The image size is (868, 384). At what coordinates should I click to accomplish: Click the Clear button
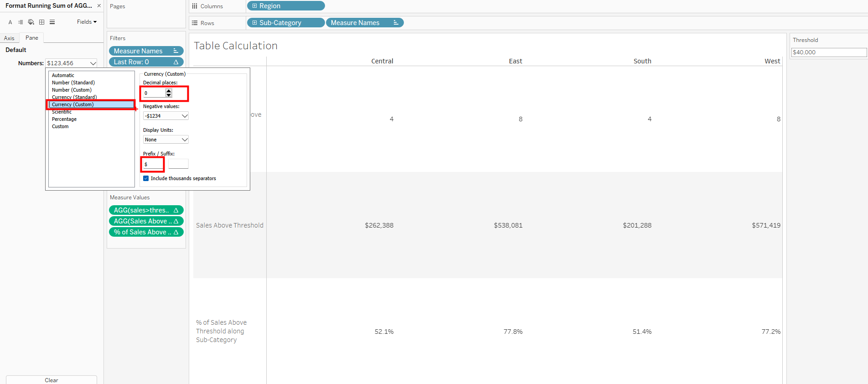tap(52, 380)
